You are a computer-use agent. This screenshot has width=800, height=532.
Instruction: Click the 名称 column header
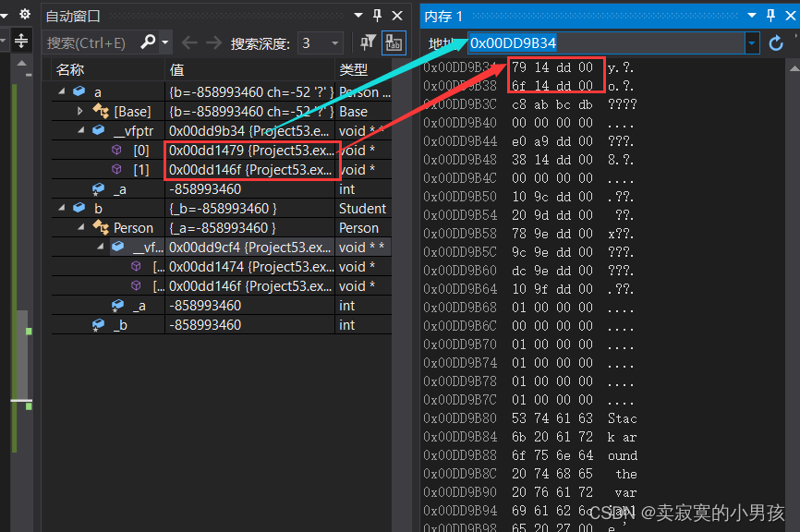click(70, 70)
